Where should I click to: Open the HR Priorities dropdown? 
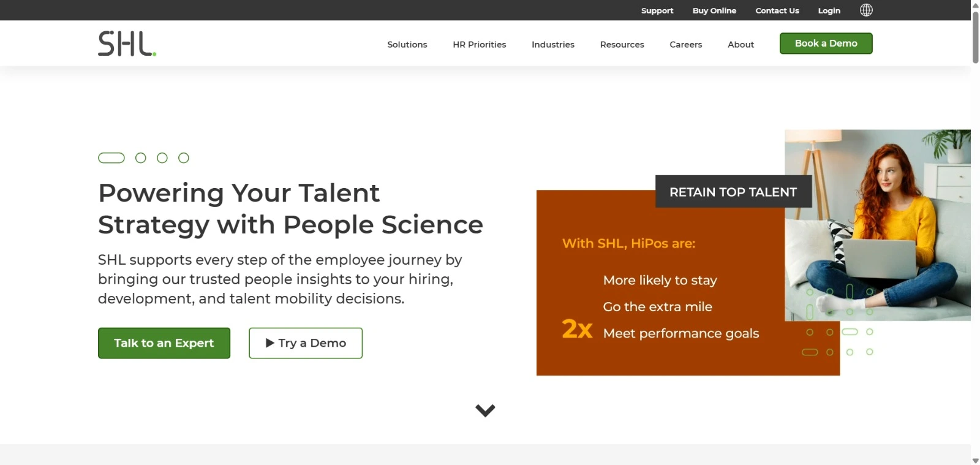click(x=479, y=44)
